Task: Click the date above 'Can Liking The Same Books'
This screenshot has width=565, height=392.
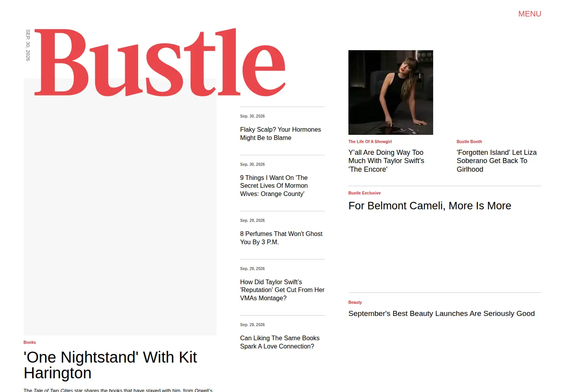Action: pos(252,325)
